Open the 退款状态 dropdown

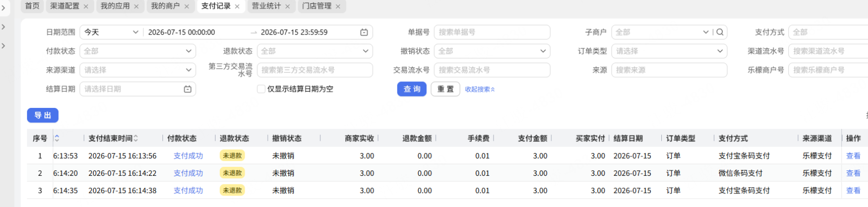pyautogui.click(x=315, y=51)
